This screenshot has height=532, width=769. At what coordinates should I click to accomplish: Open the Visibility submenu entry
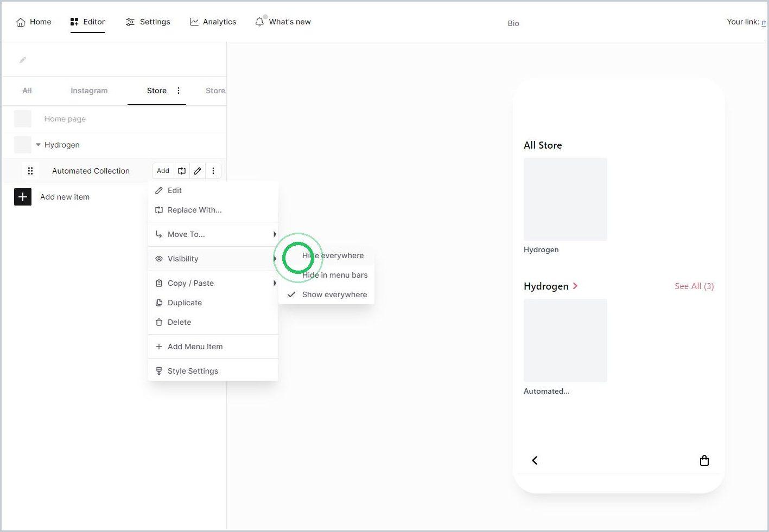pos(213,259)
